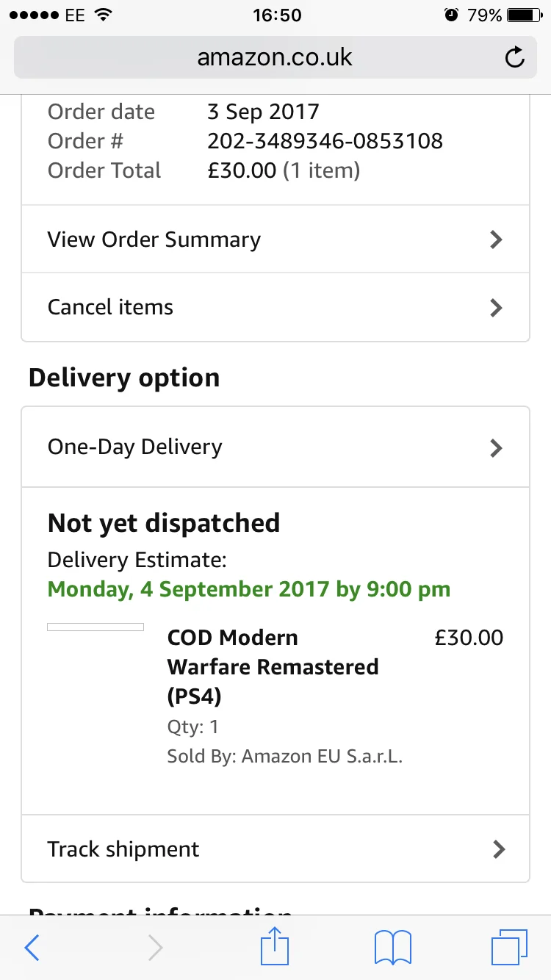Tap the product image placeholder thumbnail
This screenshot has width=551, height=980.
(96, 627)
